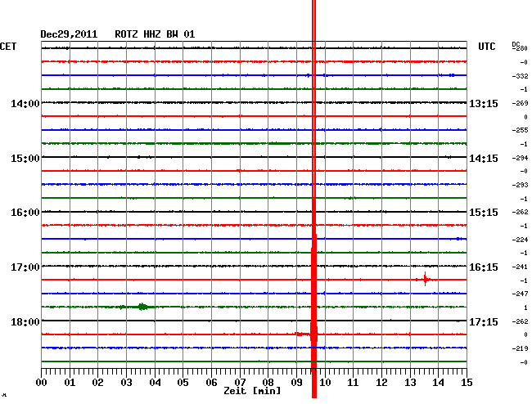
Task: Click the 17:15 UTC time label
Action: pos(484,321)
